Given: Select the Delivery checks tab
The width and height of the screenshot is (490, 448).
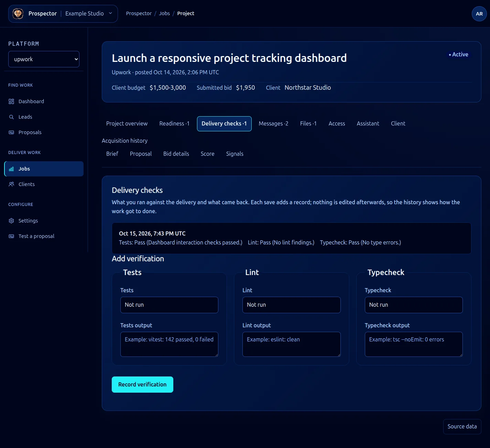Looking at the screenshot, I should pos(224,124).
